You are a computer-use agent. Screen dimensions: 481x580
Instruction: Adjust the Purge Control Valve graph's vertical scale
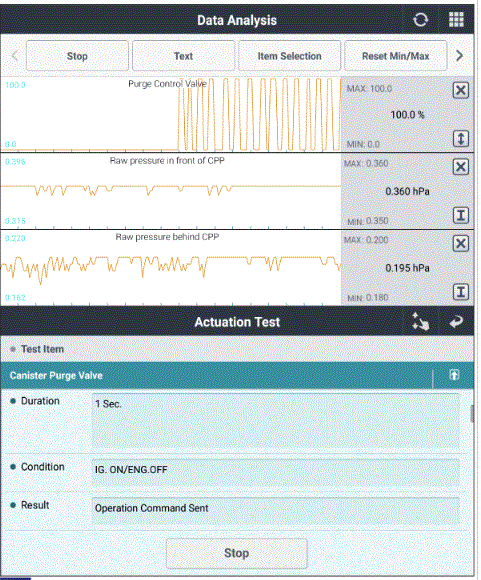click(x=461, y=139)
